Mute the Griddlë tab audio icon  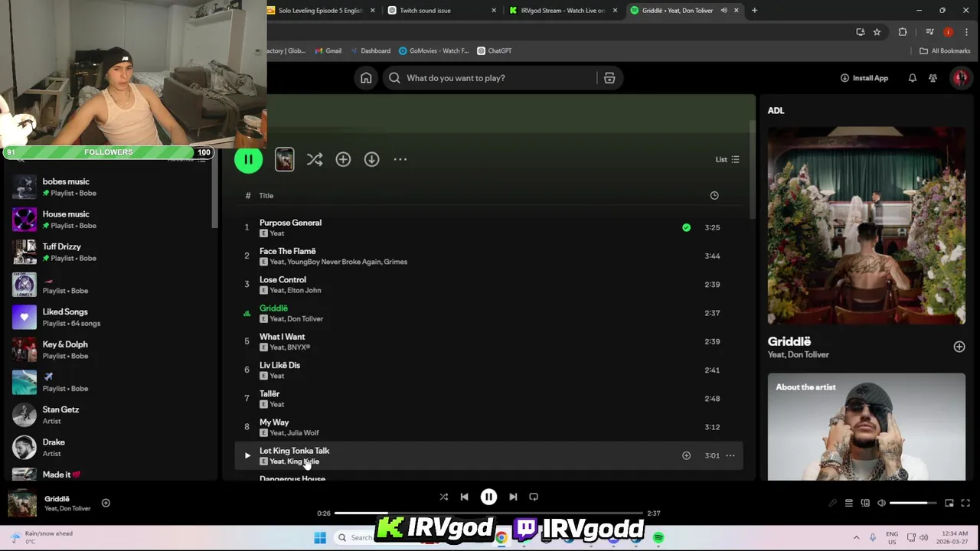pyautogui.click(x=724, y=11)
